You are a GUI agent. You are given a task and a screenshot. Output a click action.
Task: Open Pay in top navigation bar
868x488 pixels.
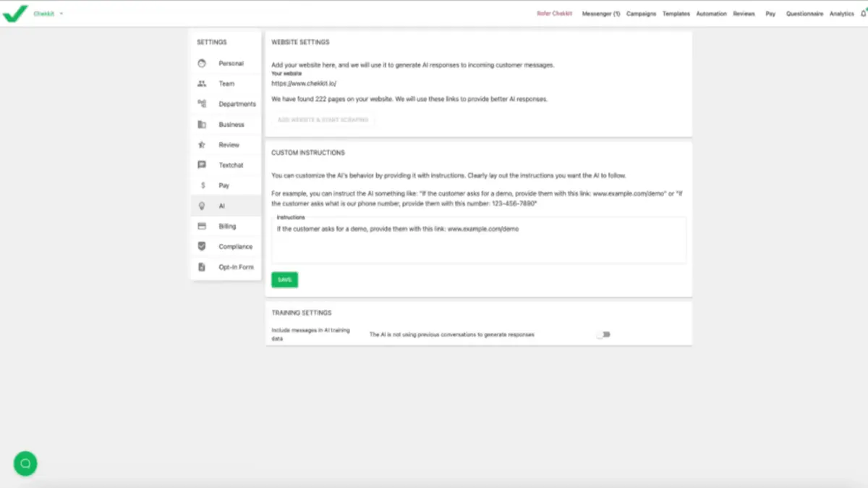(770, 14)
